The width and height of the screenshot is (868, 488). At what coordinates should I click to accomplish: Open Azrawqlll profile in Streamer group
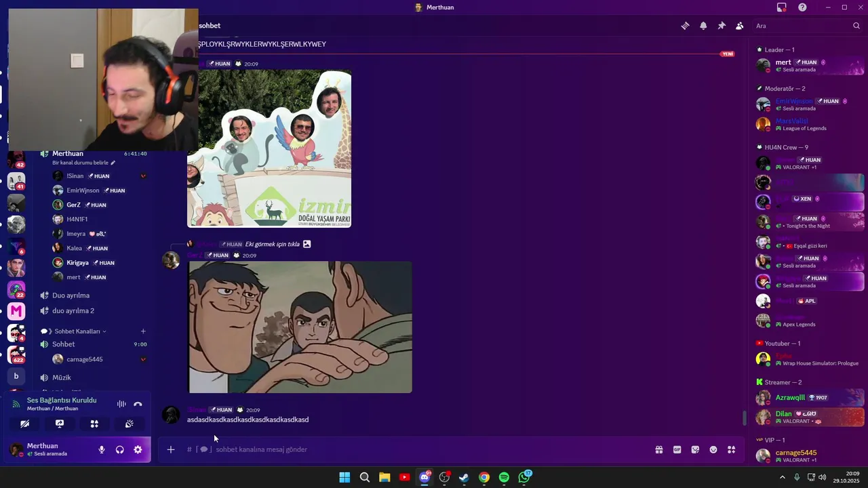pos(810,397)
